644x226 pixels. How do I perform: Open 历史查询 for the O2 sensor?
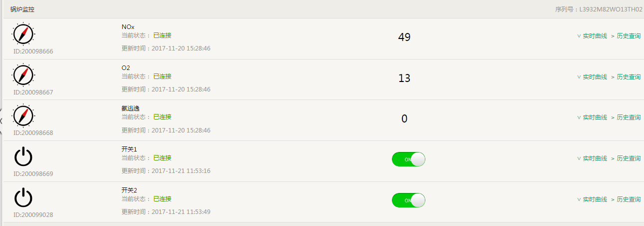[x=628, y=77]
